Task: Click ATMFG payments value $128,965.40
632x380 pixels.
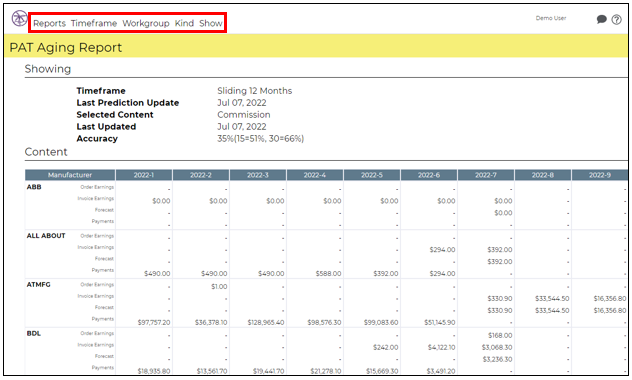Action: pyautogui.click(x=266, y=322)
